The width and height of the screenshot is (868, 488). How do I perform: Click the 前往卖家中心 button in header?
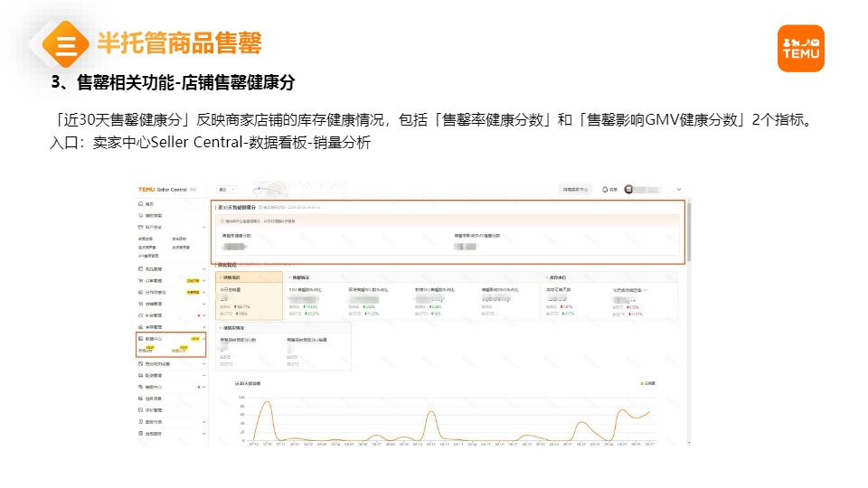(575, 190)
